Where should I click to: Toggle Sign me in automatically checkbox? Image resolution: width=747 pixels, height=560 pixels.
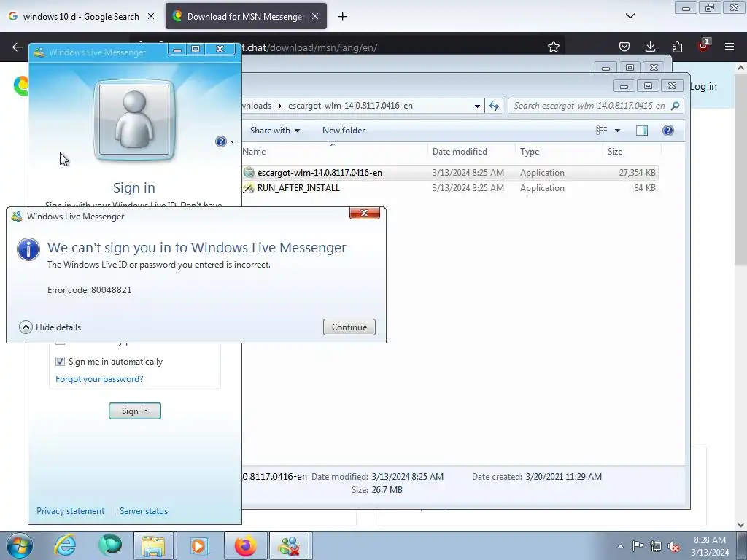pyautogui.click(x=60, y=362)
